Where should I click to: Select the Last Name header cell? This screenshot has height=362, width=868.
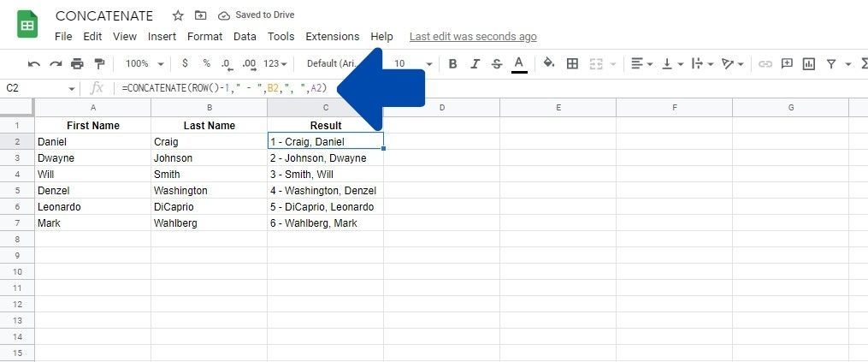point(210,125)
